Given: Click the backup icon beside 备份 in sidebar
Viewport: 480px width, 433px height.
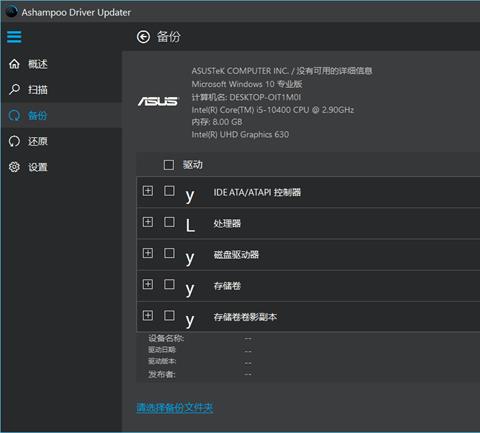Looking at the screenshot, I should [x=14, y=115].
